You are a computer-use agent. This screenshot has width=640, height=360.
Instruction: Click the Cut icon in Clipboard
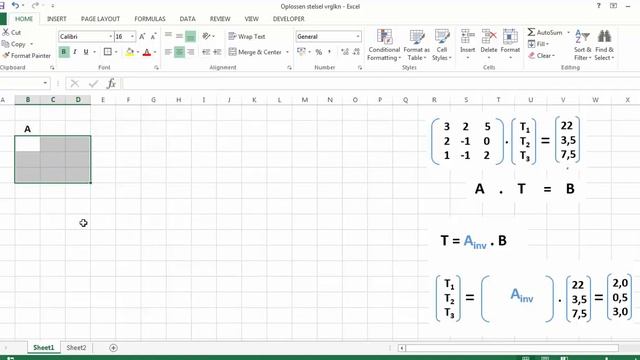pyautogui.click(x=6, y=32)
